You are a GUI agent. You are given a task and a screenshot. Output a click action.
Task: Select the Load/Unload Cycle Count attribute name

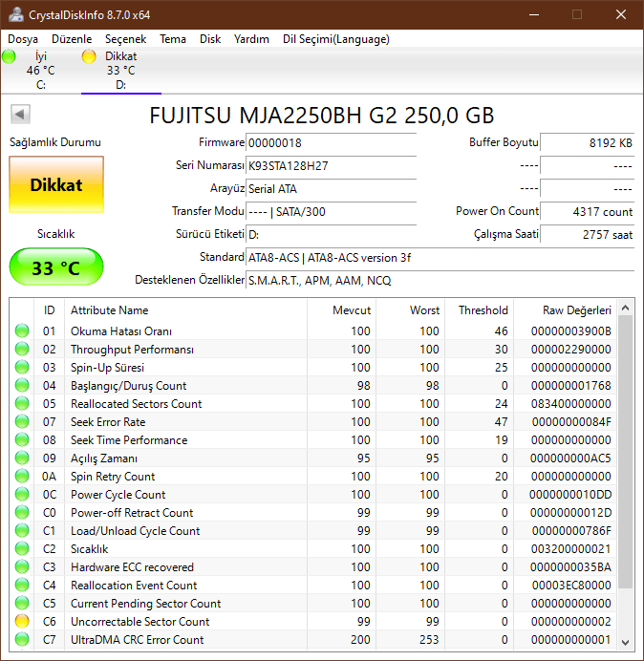coord(135,531)
